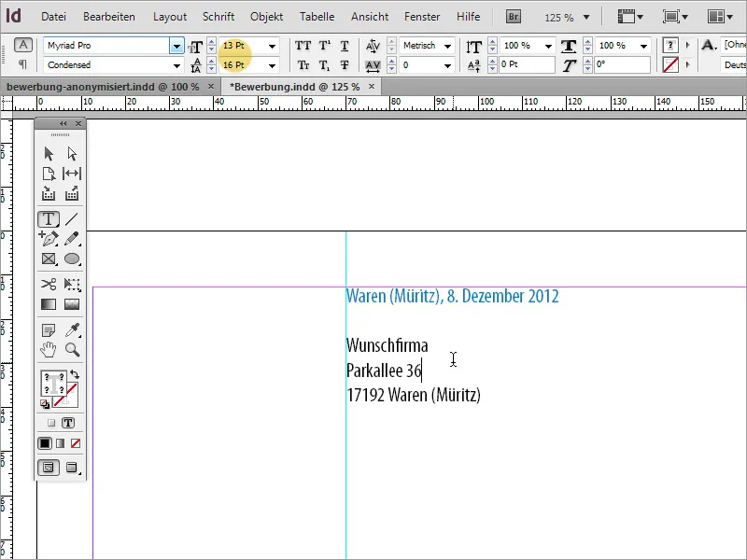Select the Direct Selection tool (white arrow)
Viewport: 747px width, 560px height.
click(x=72, y=154)
